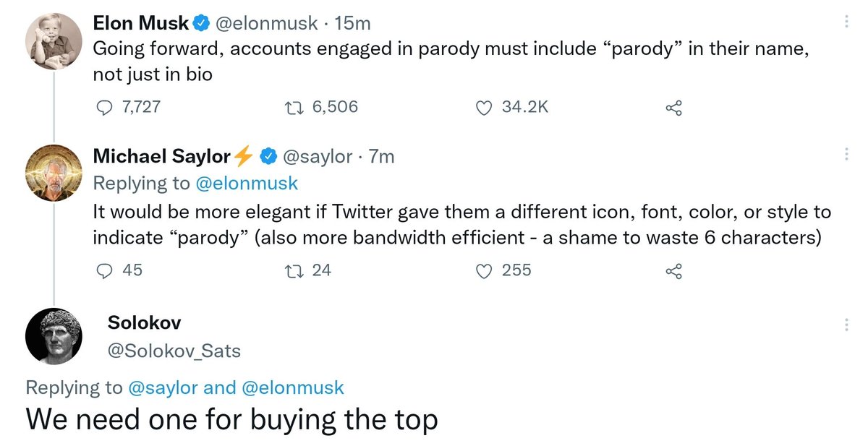The image size is (868, 446).
Task: Open Solokov's statue avatar
Action: coord(54,336)
